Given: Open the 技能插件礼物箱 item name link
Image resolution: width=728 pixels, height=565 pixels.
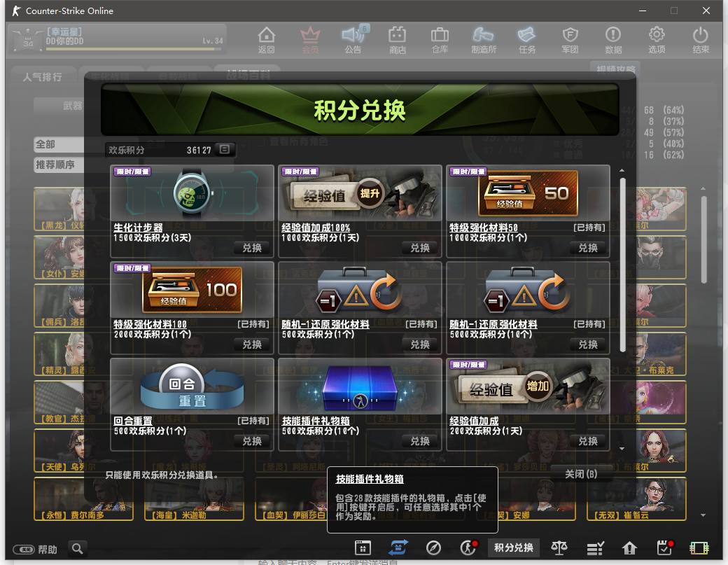Looking at the screenshot, I should [x=316, y=421].
